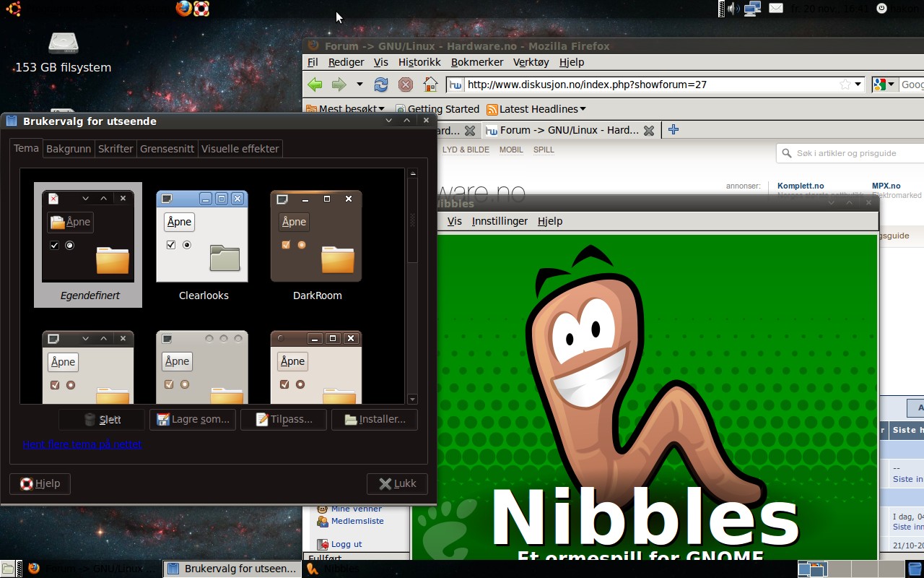Open the Firefox Historikk menu

pyautogui.click(x=419, y=62)
